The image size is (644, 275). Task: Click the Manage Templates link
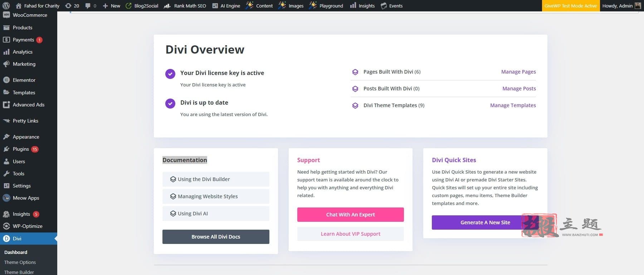tap(513, 105)
